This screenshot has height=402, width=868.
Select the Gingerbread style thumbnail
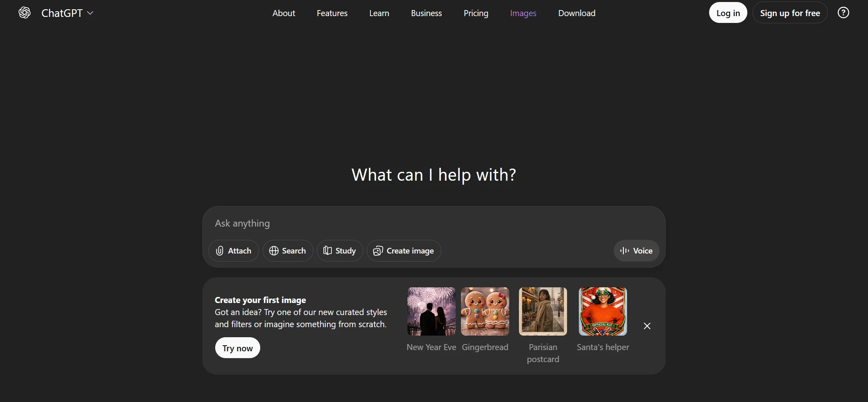[x=485, y=311]
